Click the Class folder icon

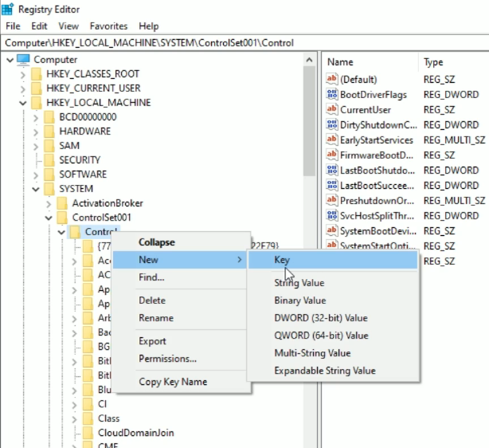click(88, 419)
